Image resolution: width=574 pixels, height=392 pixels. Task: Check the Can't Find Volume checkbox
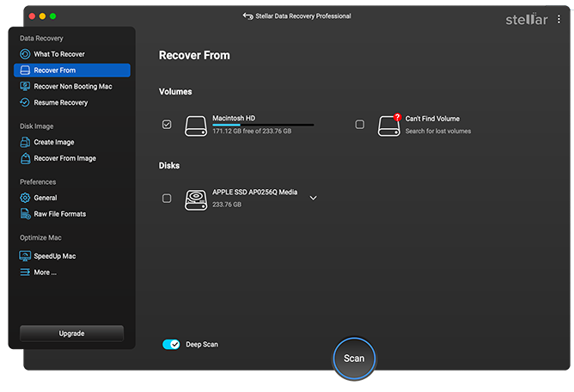pyautogui.click(x=359, y=125)
